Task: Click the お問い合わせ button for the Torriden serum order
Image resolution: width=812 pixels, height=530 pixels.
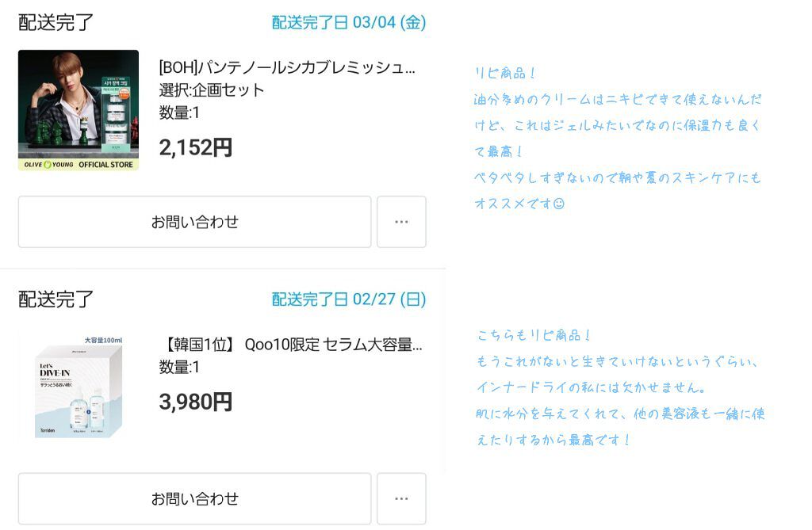Action: click(194, 499)
